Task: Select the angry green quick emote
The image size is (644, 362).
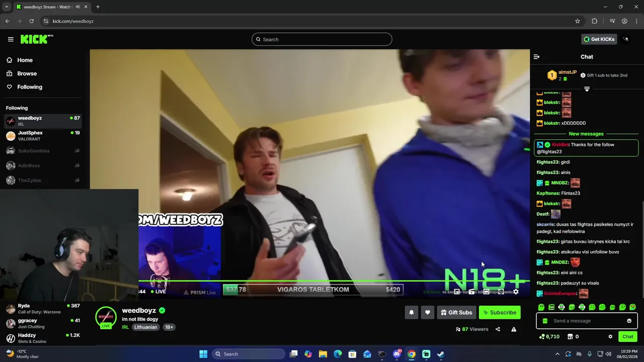Action: pos(551,307)
